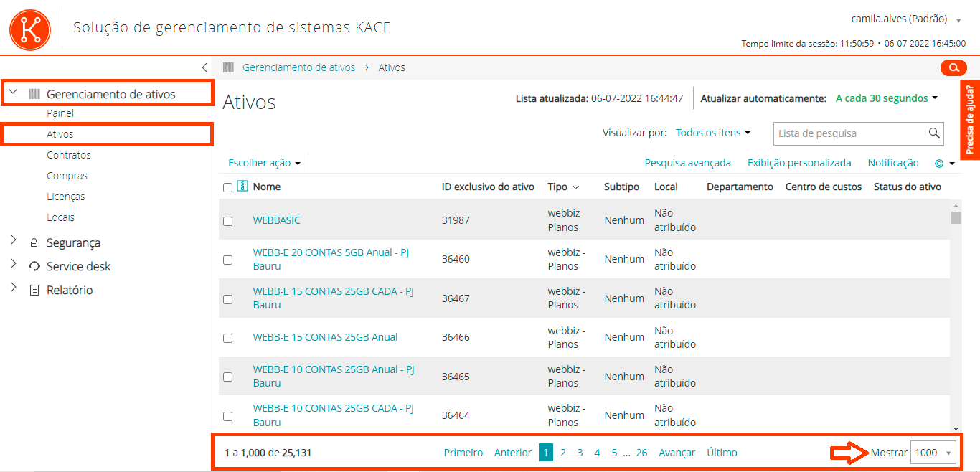Click the Anterior pagination link
The image size is (980, 472).
[513, 453]
